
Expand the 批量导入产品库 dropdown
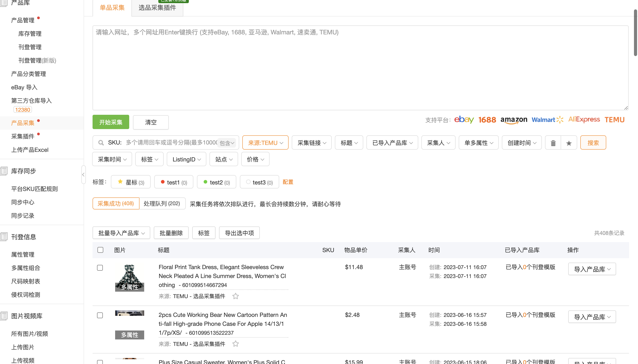121,233
